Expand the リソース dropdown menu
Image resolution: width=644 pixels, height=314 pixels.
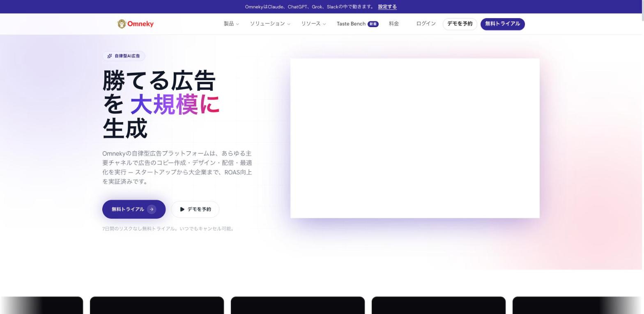pos(313,24)
